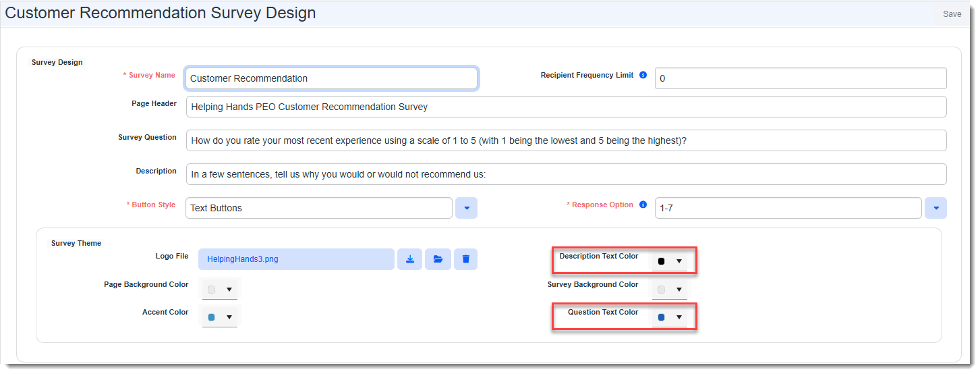Click info icon beside Response Option
This screenshot has height=374, width=980.
click(x=643, y=205)
